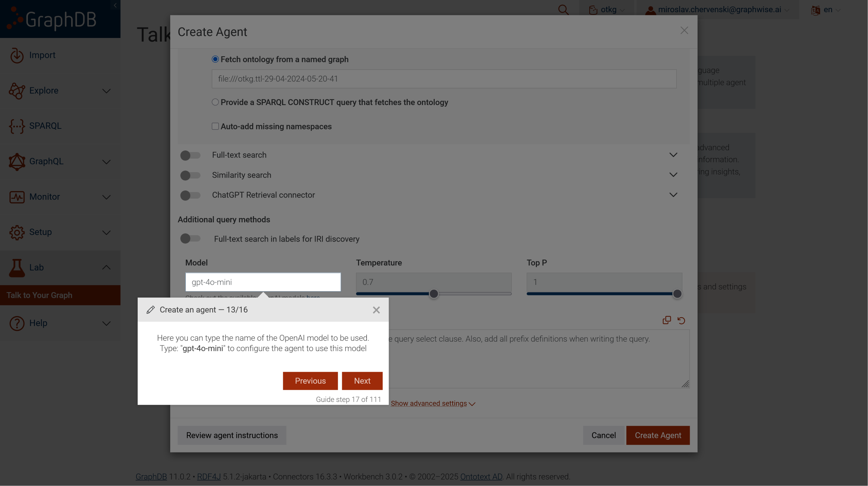The height and width of the screenshot is (486, 868).
Task: Enable ChatGPT Retrieval connector toggle
Action: 190,195
